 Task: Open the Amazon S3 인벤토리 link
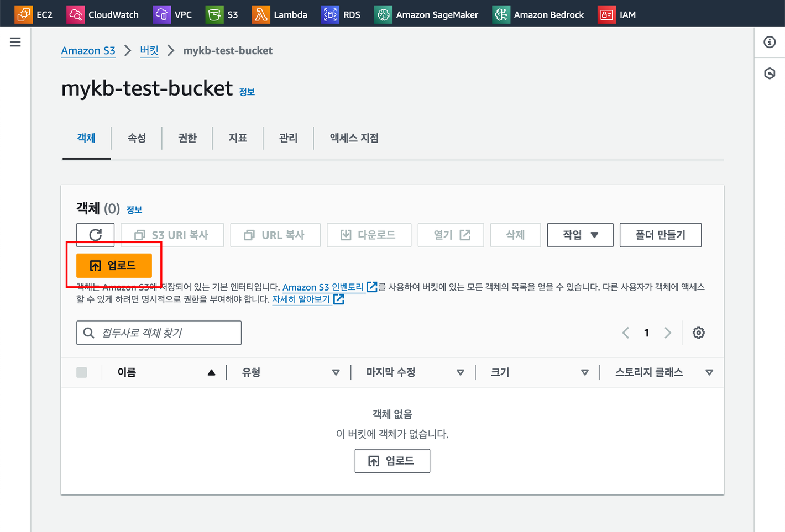tap(330, 287)
